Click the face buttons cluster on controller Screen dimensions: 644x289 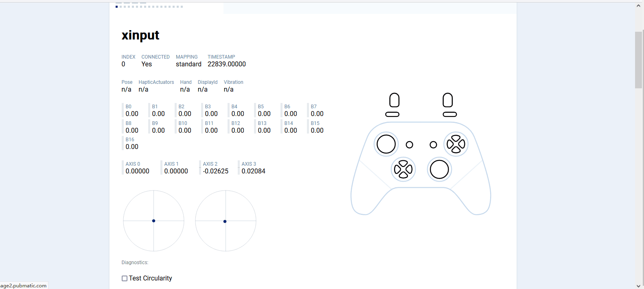[456, 144]
